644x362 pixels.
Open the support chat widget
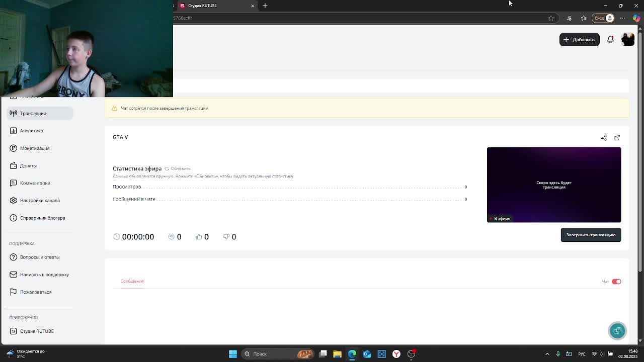coord(617,331)
